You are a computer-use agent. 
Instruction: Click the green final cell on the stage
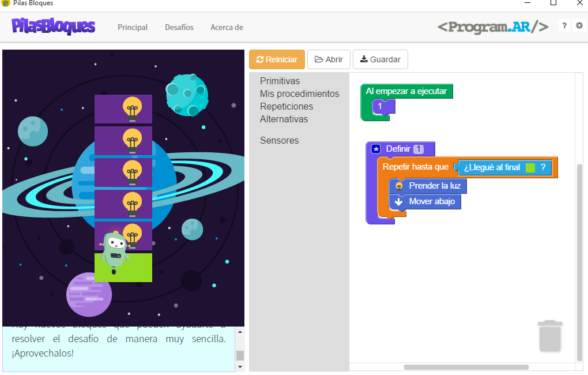(x=123, y=268)
